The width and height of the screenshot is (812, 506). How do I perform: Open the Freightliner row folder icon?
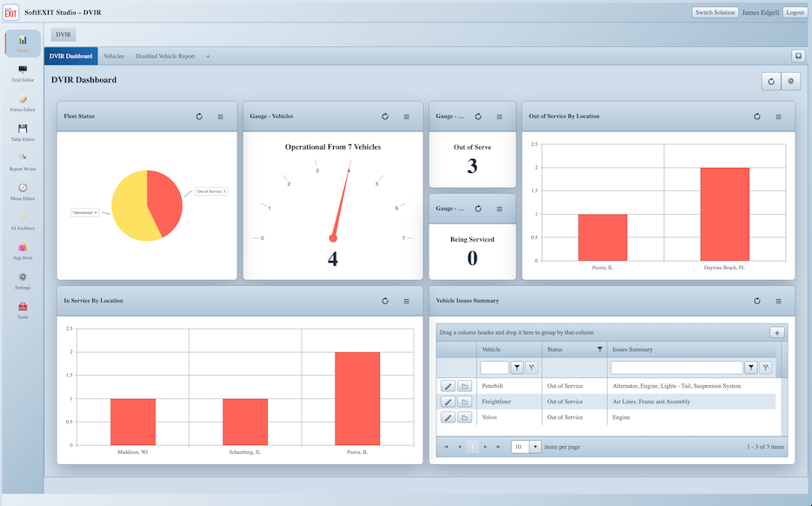[464, 402]
